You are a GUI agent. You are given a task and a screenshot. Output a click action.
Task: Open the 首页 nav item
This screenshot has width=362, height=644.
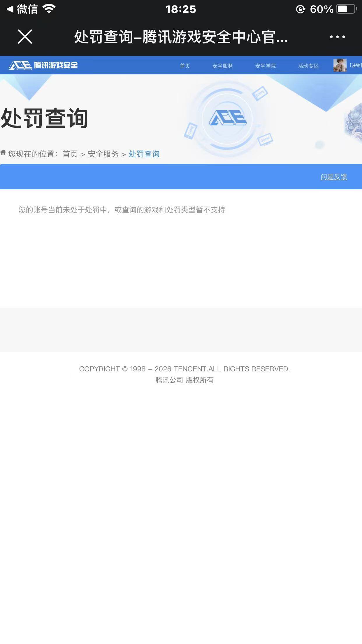[185, 66]
